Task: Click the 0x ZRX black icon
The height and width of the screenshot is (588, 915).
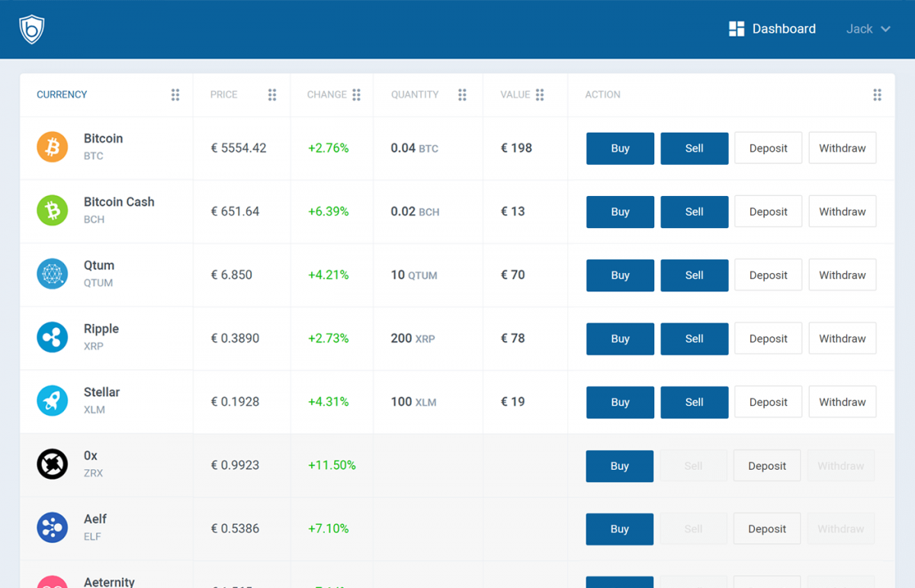Action: click(x=53, y=464)
